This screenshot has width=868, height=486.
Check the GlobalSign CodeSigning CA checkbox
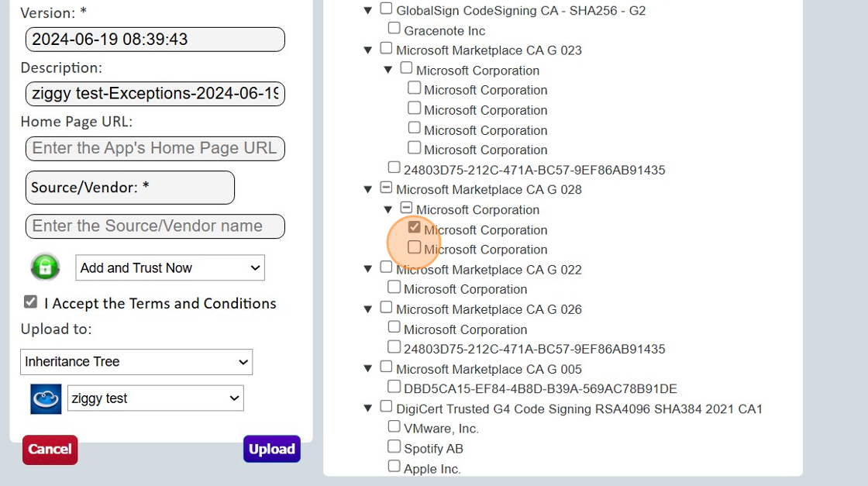click(x=385, y=8)
